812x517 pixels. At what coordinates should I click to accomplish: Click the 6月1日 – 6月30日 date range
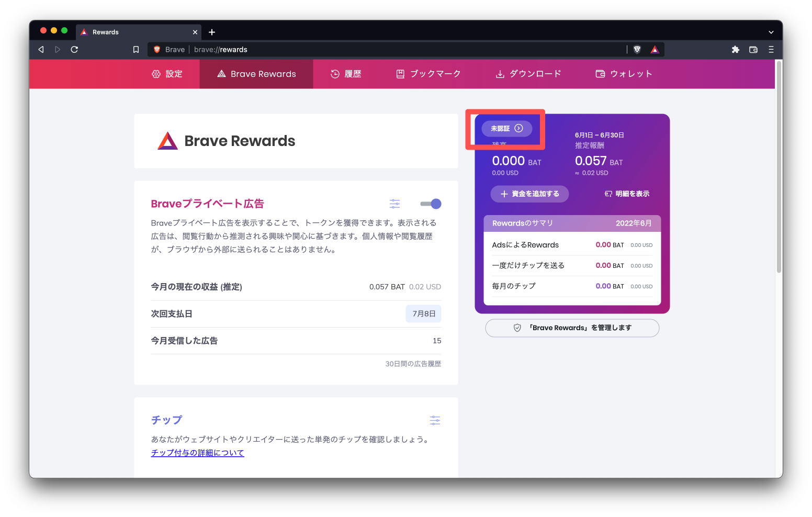600,135
